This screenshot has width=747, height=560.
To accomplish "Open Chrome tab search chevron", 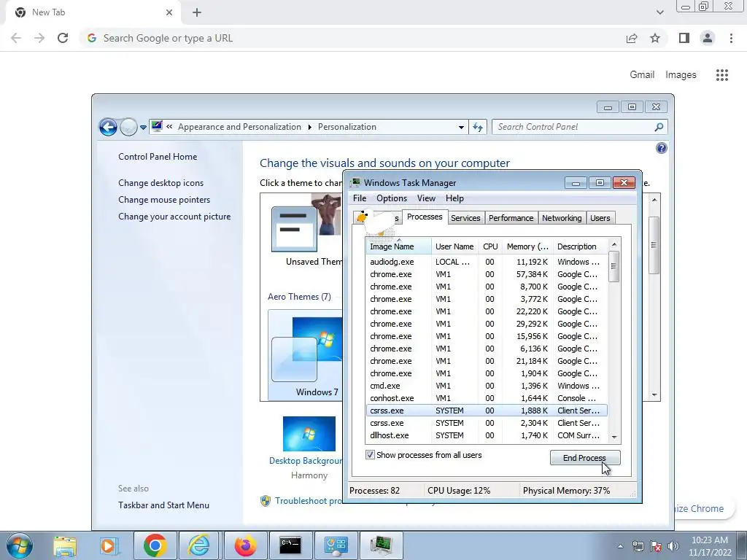I will [659, 12].
